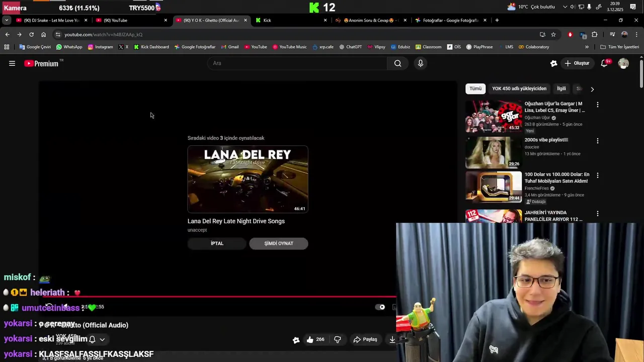Screen dimensions: 644x362
Task: Open the media control icon in toolbar
Action: pyautogui.click(x=612, y=34)
